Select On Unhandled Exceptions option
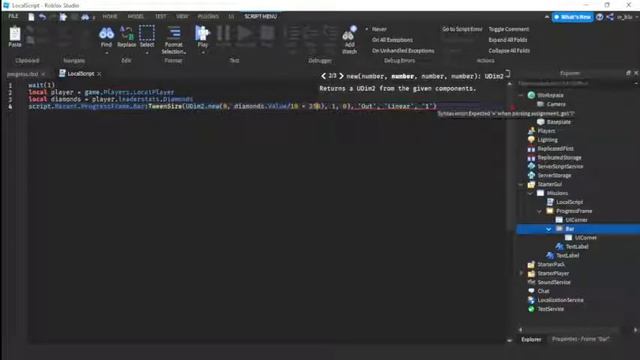640x360 pixels. tap(403, 51)
